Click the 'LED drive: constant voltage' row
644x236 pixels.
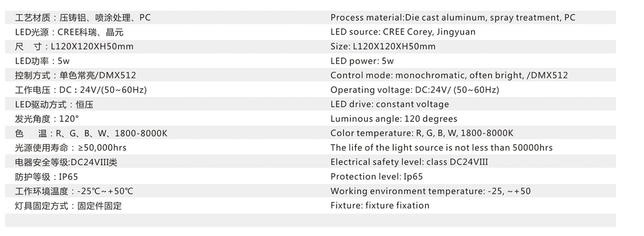pyautogui.click(x=390, y=104)
